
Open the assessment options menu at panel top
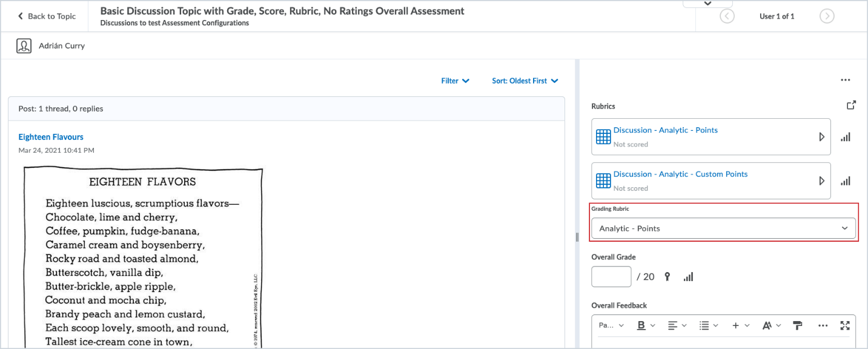[846, 79]
